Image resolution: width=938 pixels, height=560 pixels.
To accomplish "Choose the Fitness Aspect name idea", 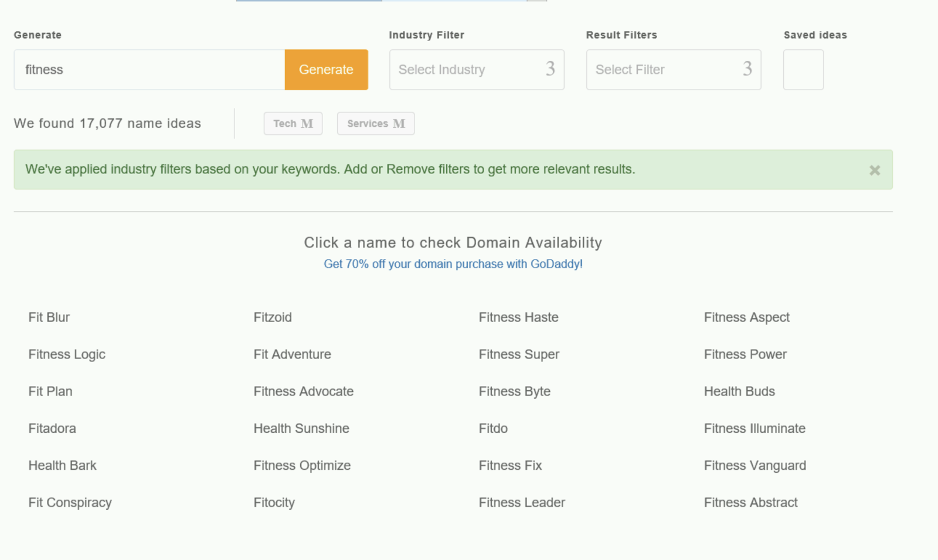I will (x=746, y=317).
